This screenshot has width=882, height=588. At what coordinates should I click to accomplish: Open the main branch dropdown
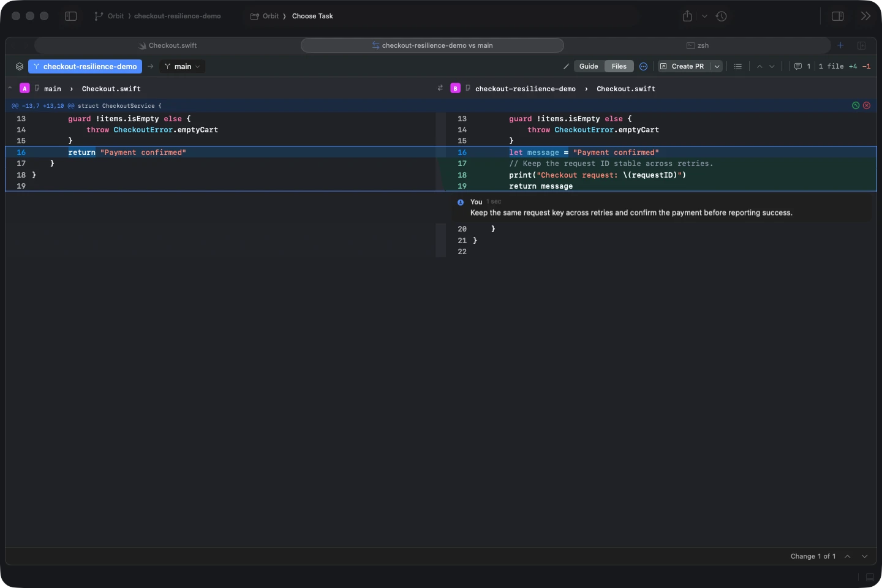182,66
